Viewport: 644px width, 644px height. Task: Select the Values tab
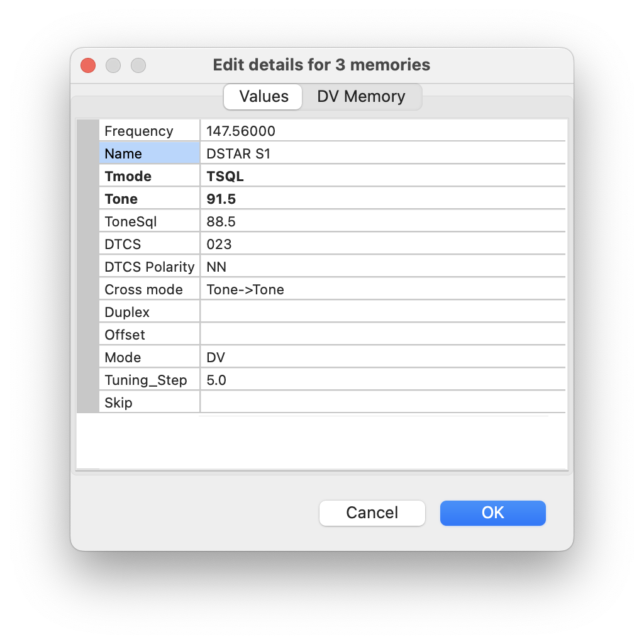tap(264, 96)
